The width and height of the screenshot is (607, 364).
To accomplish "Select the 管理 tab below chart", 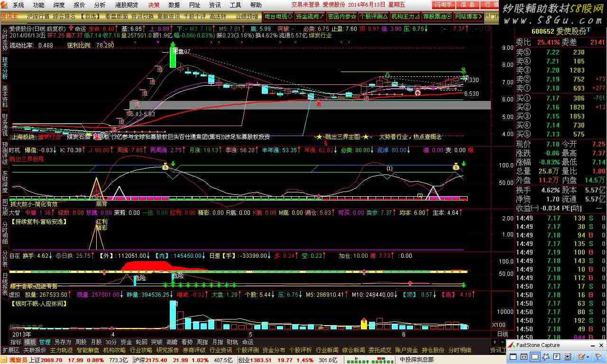I will (x=45, y=342).
